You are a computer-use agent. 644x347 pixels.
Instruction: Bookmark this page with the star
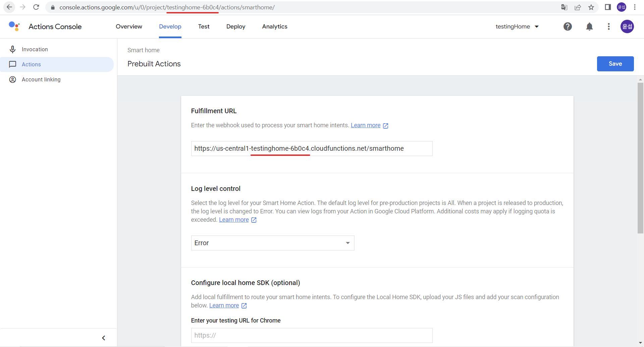coord(591,7)
